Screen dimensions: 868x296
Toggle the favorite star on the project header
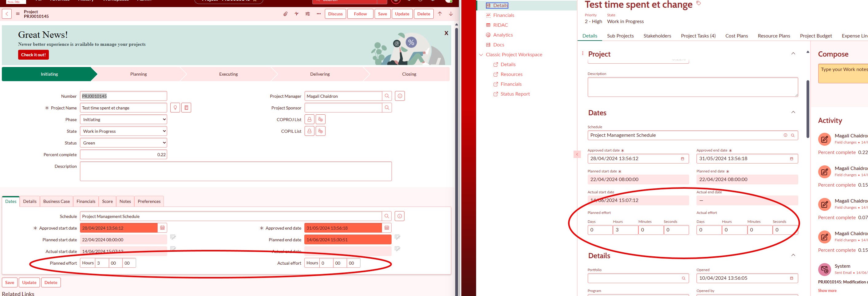(254, 1)
